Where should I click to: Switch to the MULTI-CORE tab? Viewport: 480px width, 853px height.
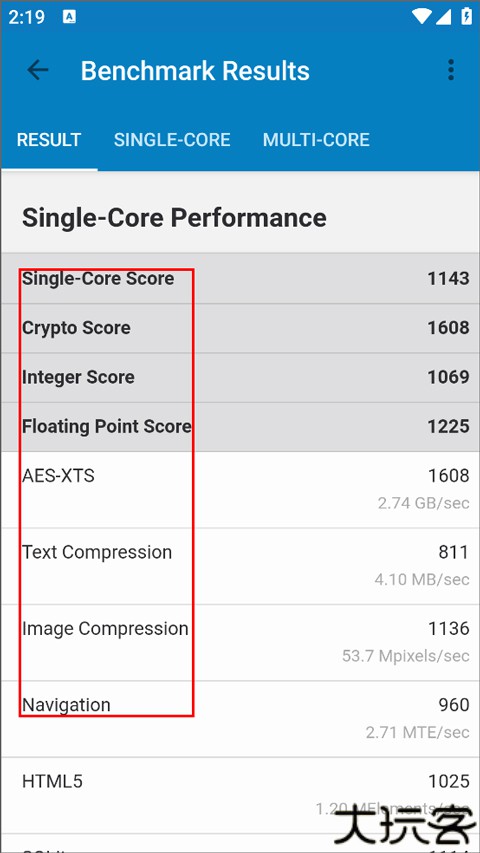[316, 140]
